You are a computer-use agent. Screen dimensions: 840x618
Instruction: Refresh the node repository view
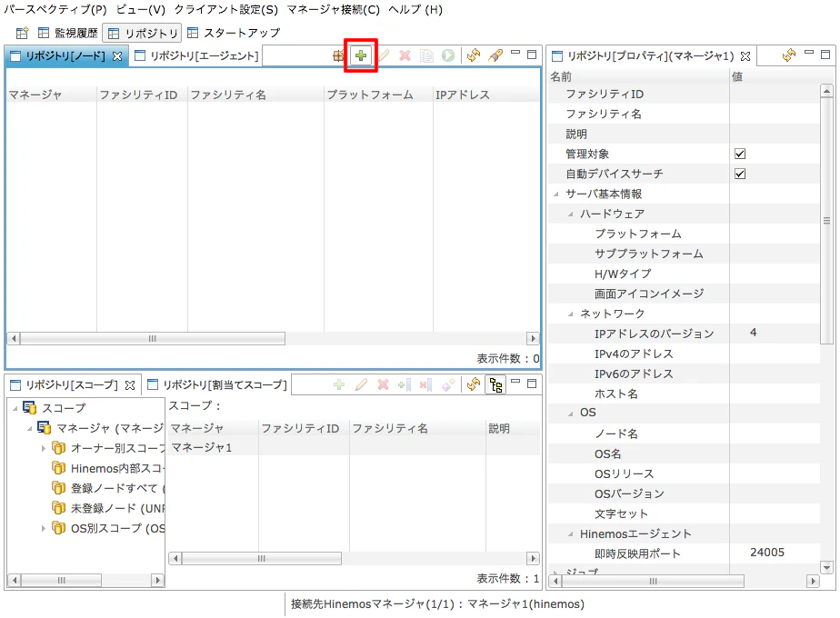pos(474,55)
